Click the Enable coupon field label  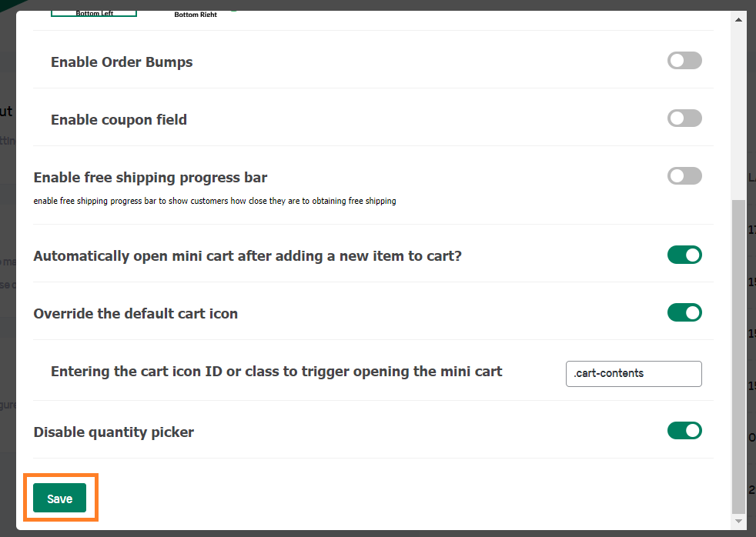coord(119,120)
